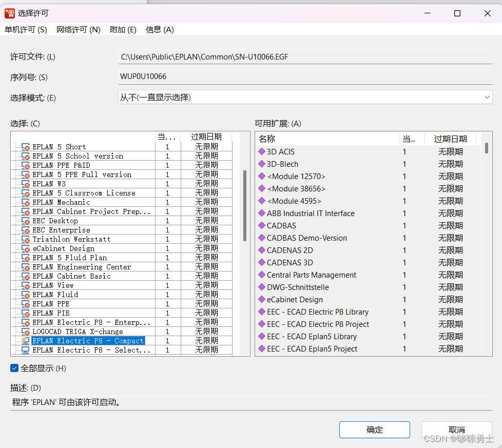Screen dimensions: 502x448
Task: Open the 选择模式 dropdown list
Action: click(x=305, y=97)
